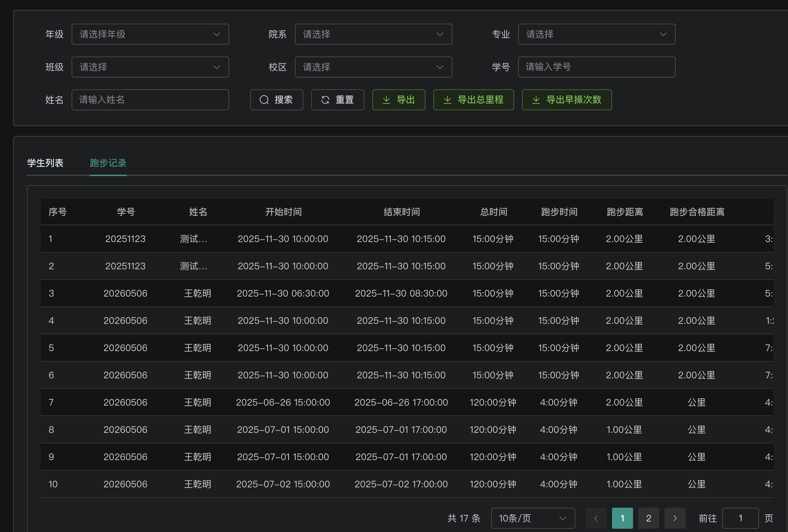Screen dimensions: 788x532
Task: Click start time 2025-11-30 06:30:00
Action: [283, 293]
